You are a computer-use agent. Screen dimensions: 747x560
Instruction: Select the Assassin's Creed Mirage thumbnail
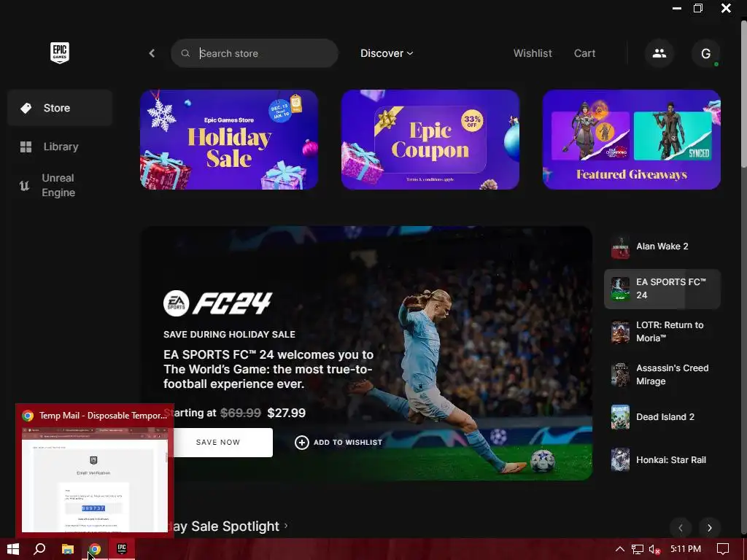620,375
